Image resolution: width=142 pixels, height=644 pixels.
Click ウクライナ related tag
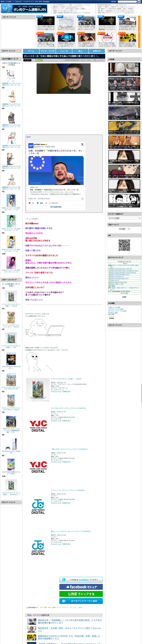65,608
